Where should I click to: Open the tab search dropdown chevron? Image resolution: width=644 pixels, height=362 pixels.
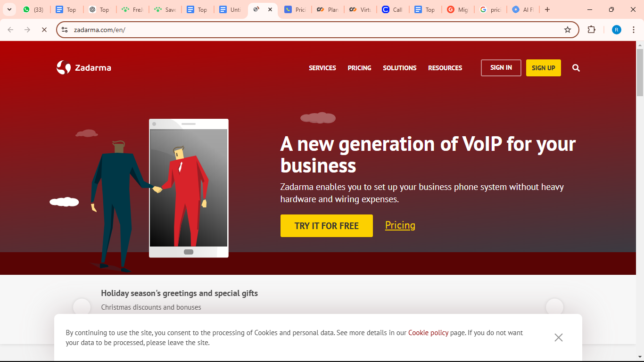[x=9, y=9]
